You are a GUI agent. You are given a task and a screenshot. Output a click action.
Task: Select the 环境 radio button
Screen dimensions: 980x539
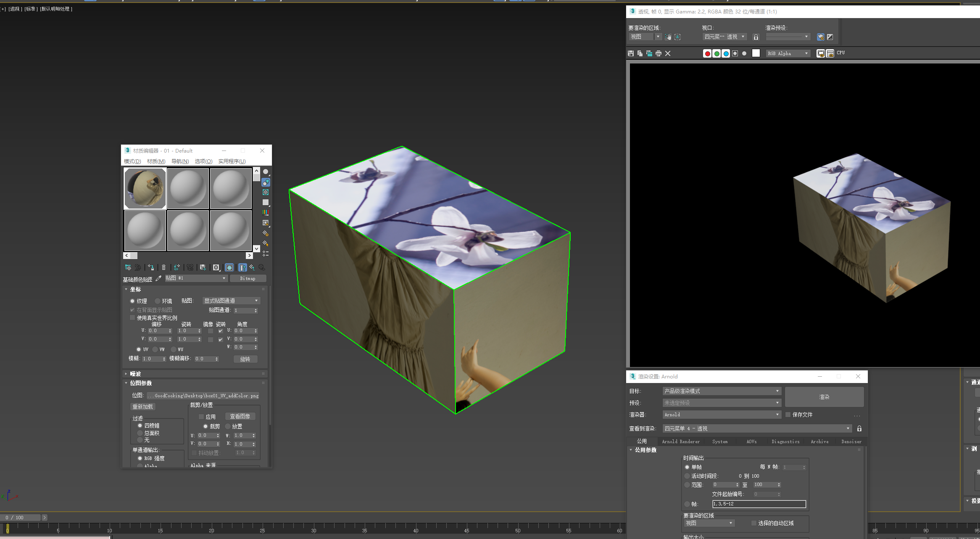(158, 301)
